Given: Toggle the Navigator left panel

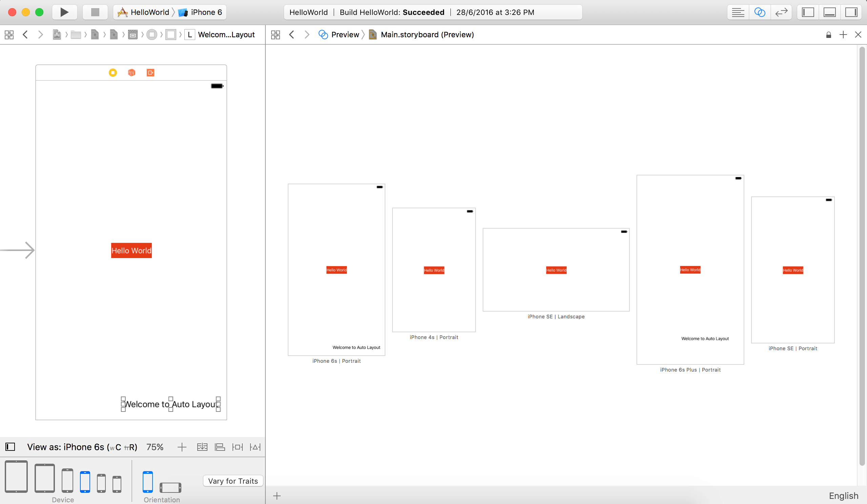Looking at the screenshot, I should 808,13.
